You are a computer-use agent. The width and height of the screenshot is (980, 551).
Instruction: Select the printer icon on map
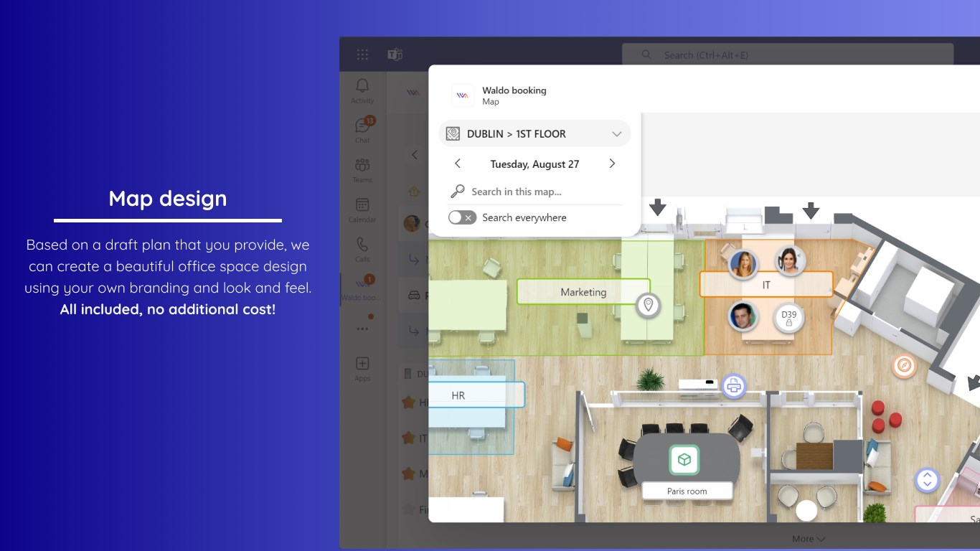coord(733,386)
